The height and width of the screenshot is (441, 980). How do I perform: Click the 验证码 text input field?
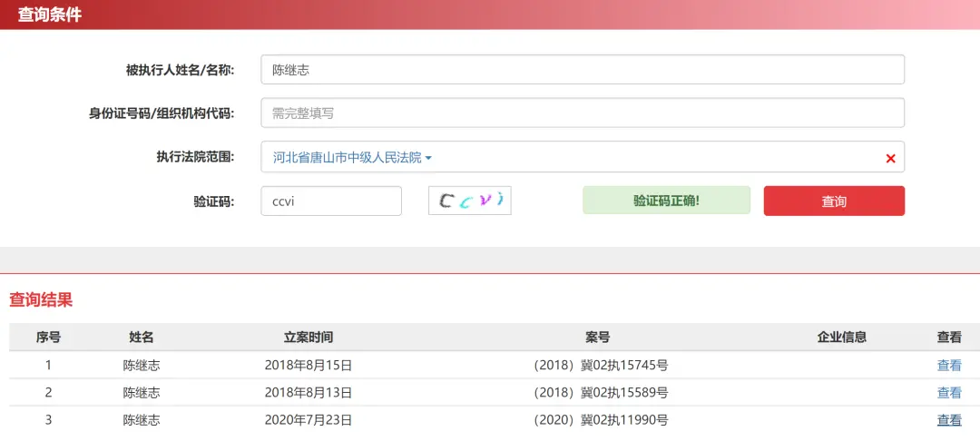tap(331, 201)
